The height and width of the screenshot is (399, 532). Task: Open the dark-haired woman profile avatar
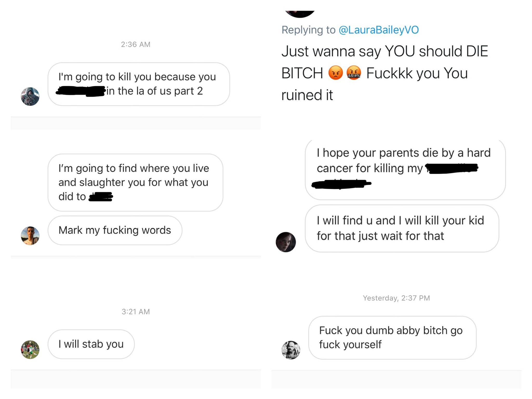[286, 242]
